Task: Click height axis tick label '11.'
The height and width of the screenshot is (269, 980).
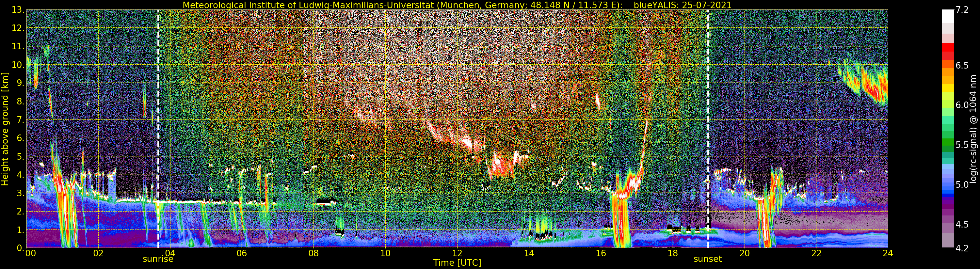Action: [x=18, y=46]
